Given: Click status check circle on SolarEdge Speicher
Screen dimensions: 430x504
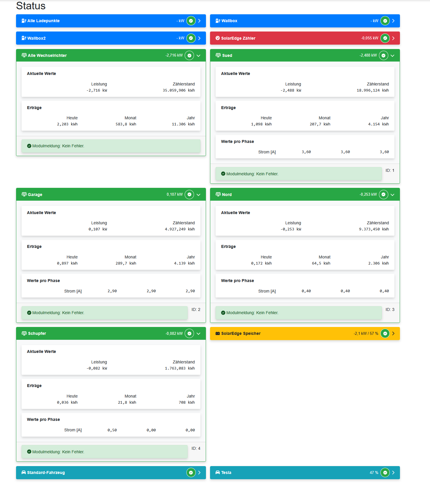Looking at the screenshot, I should coord(385,333).
